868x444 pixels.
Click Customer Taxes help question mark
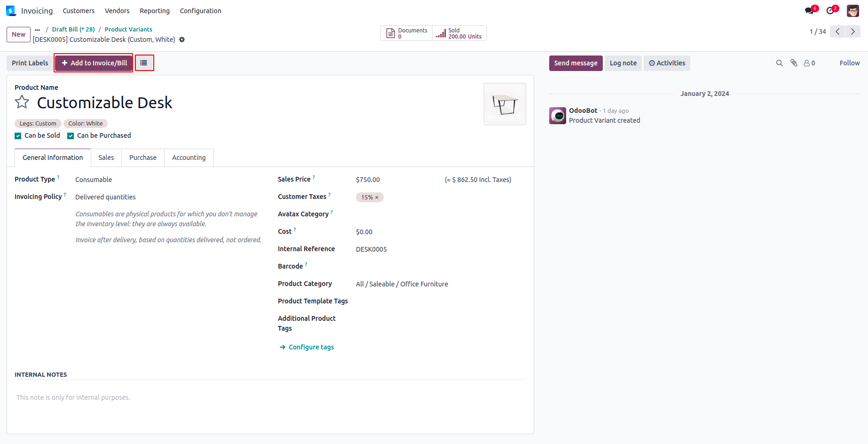pos(329,195)
